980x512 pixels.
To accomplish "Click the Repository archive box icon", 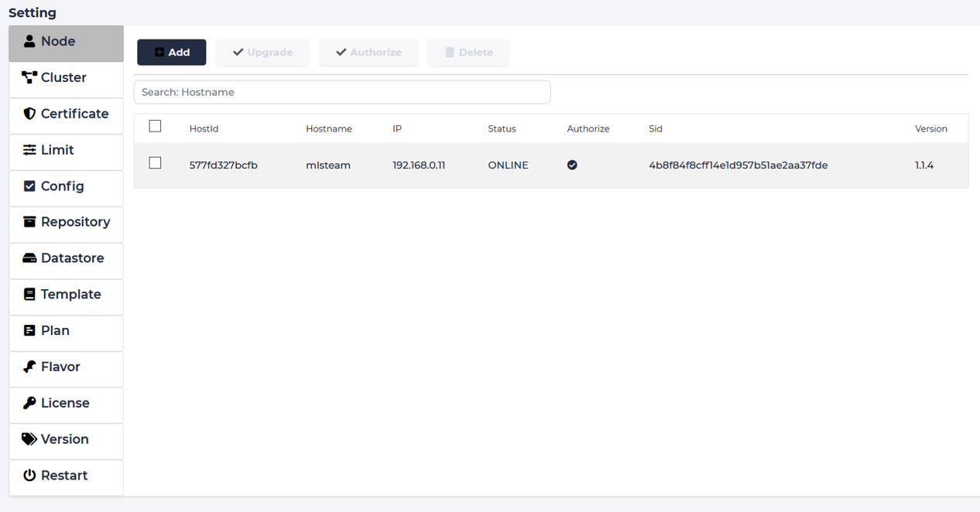I will tap(29, 222).
